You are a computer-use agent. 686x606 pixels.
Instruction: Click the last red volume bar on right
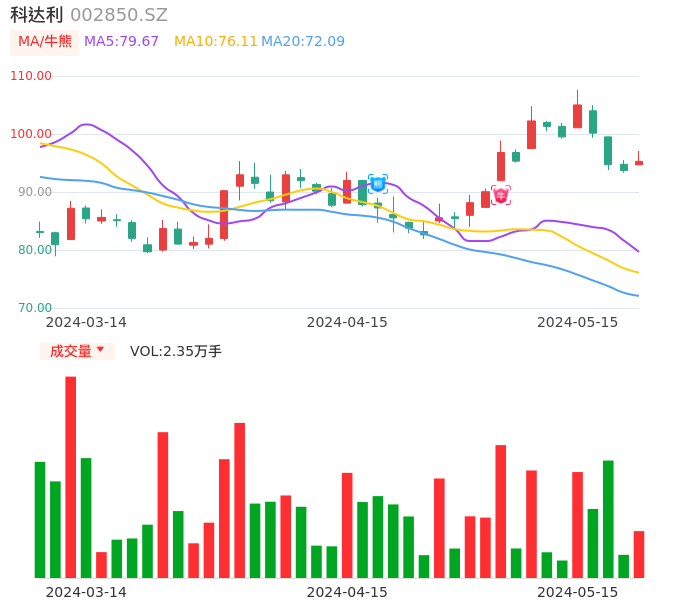pos(638,554)
